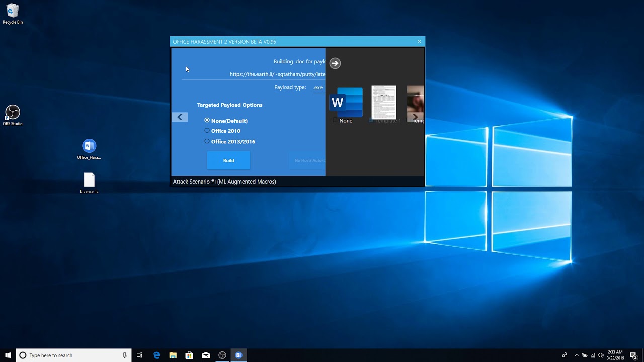
Task: Select the OBS Studio desktop shortcut
Action: (13, 115)
